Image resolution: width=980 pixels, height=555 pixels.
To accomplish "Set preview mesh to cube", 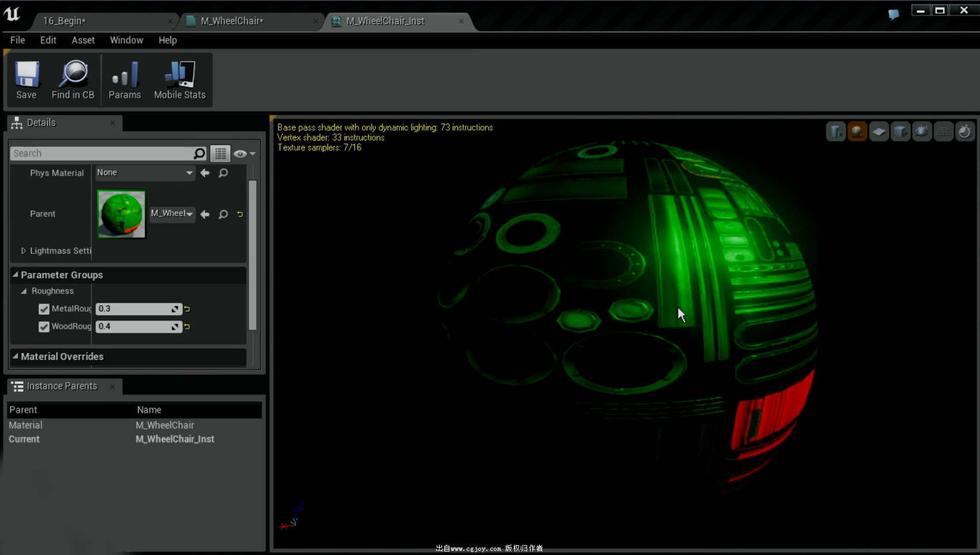I will [900, 132].
